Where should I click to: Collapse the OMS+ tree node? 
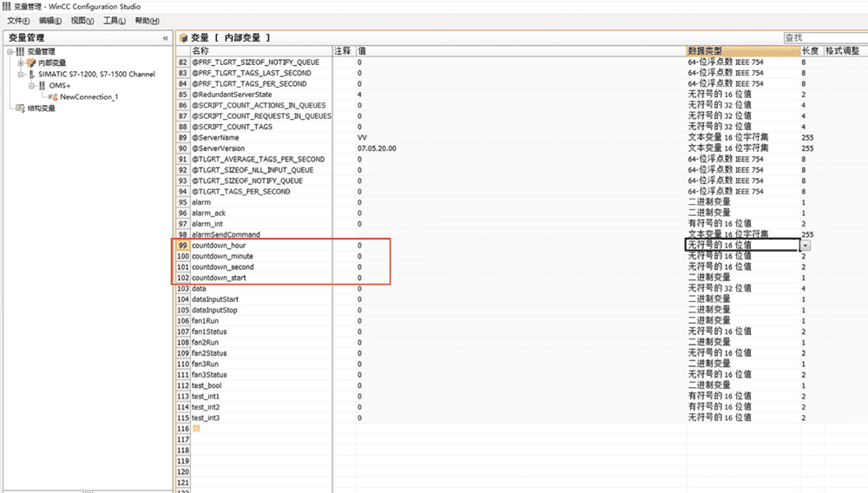click(x=30, y=86)
